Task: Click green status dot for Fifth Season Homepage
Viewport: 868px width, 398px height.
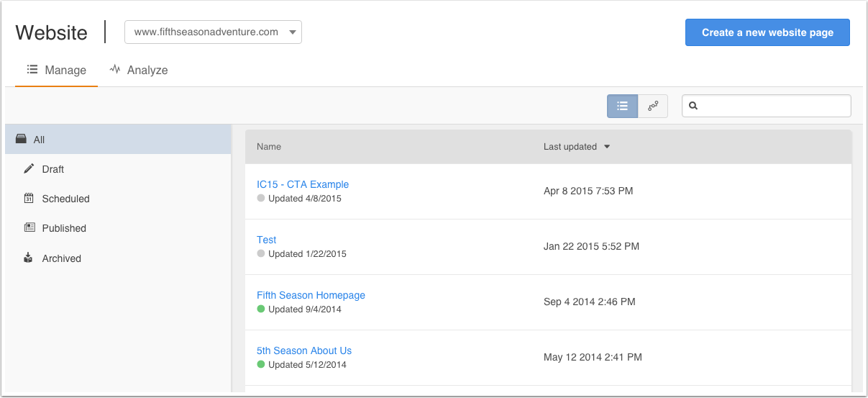Action: click(261, 309)
